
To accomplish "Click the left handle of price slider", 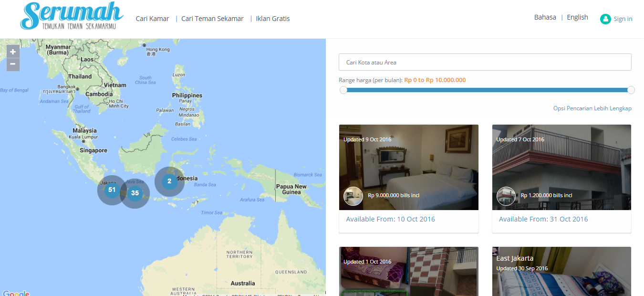I will [343, 90].
